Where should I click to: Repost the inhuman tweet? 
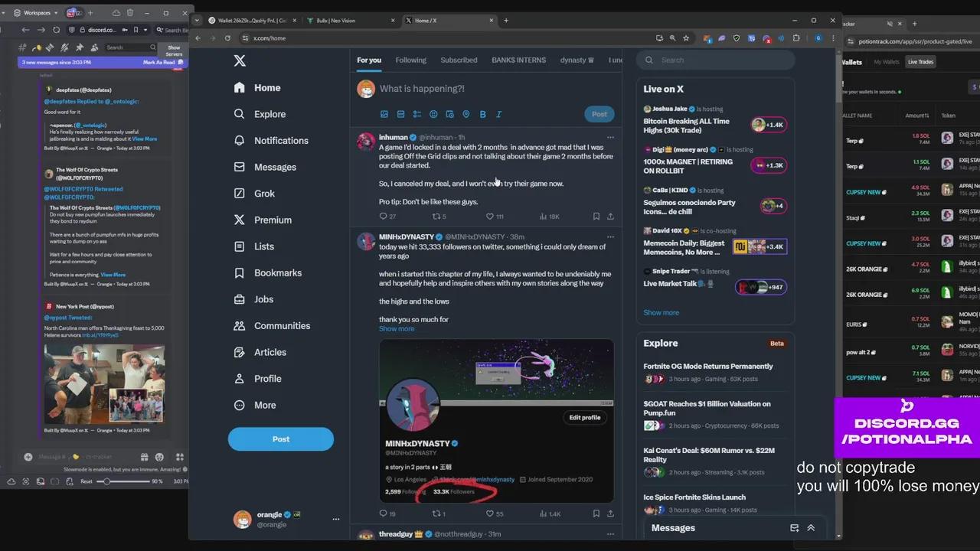[x=436, y=217]
